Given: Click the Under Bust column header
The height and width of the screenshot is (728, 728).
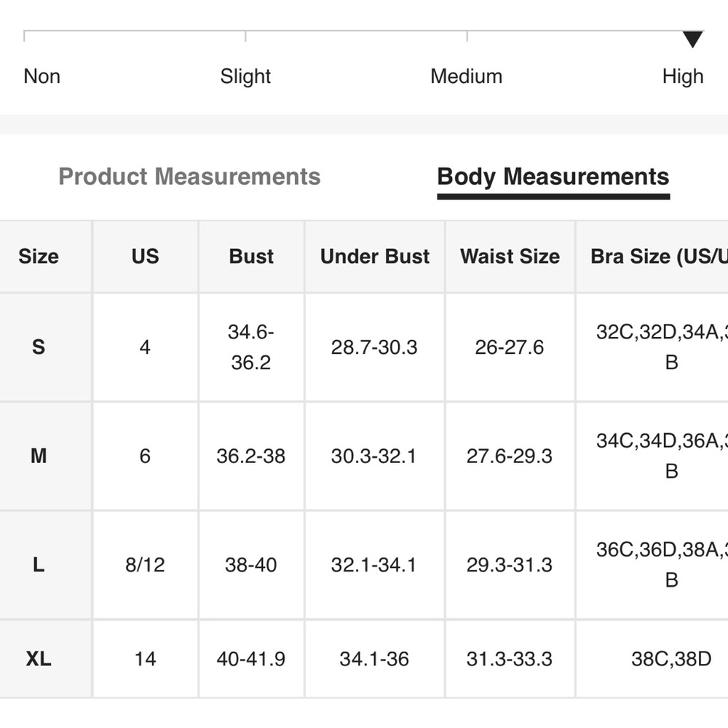Looking at the screenshot, I should 375,257.
